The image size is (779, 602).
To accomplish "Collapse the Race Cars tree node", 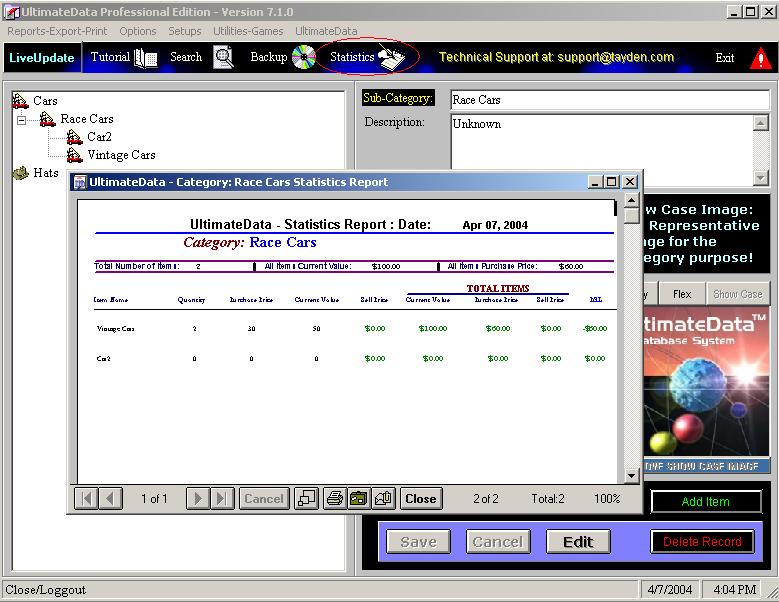I will pyautogui.click(x=21, y=120).
